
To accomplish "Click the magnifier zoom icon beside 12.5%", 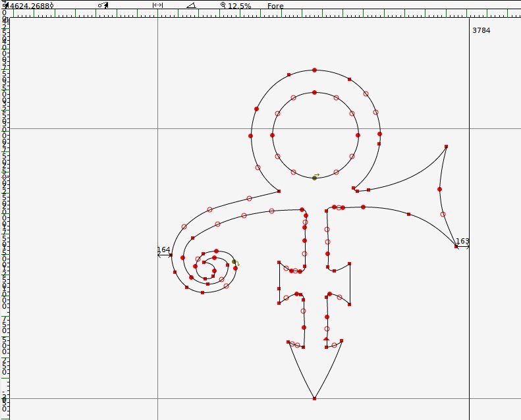I will (223, 5).
